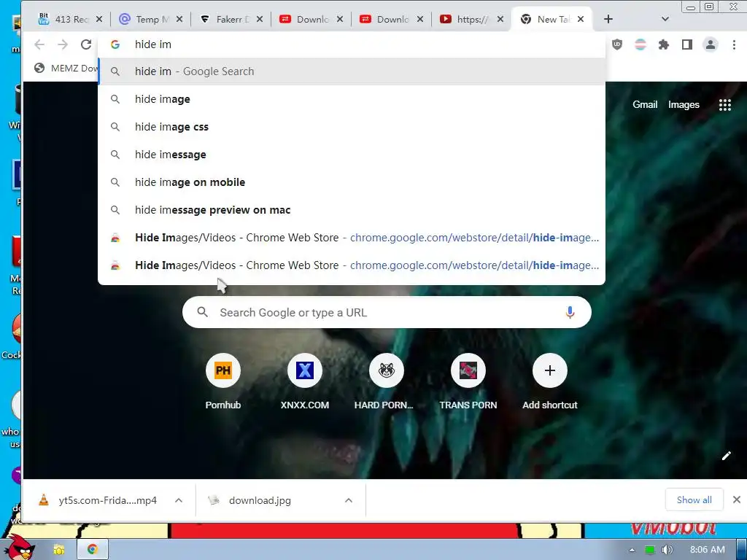Image resolution: width=747 pixels, height=560 pixels.
Task: Open the Google apps grid
Action: click(724, 105)
